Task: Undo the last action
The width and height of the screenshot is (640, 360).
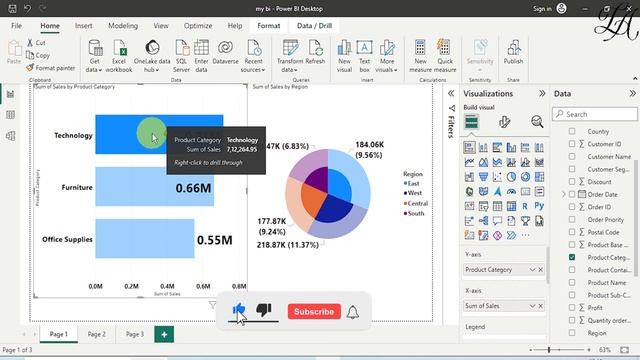Action: coord(27,8)
